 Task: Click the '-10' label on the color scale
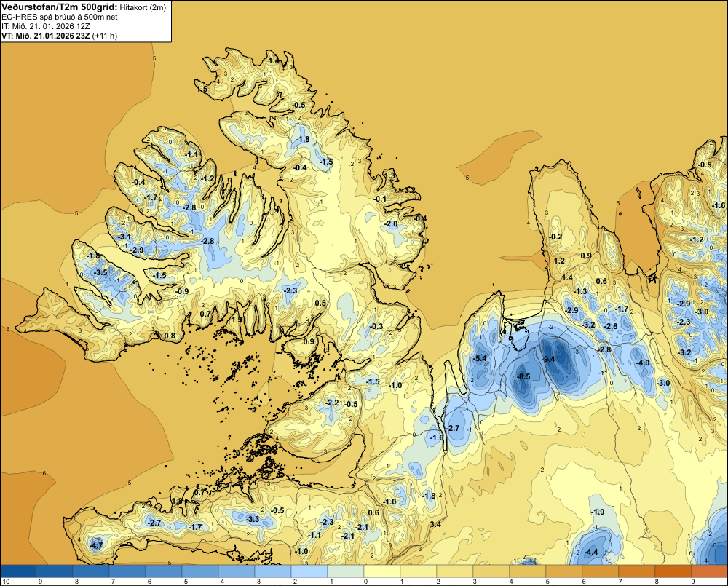tap(6, 581)
